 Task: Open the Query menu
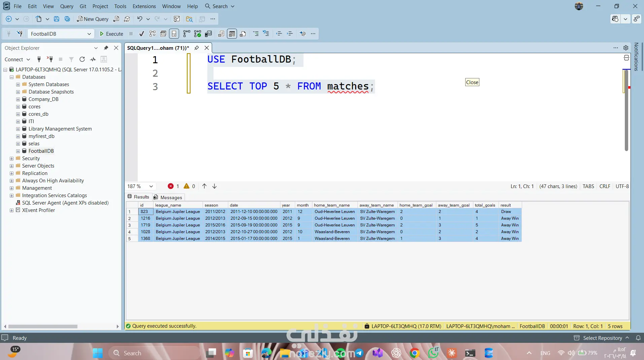(x=67, y=6)
